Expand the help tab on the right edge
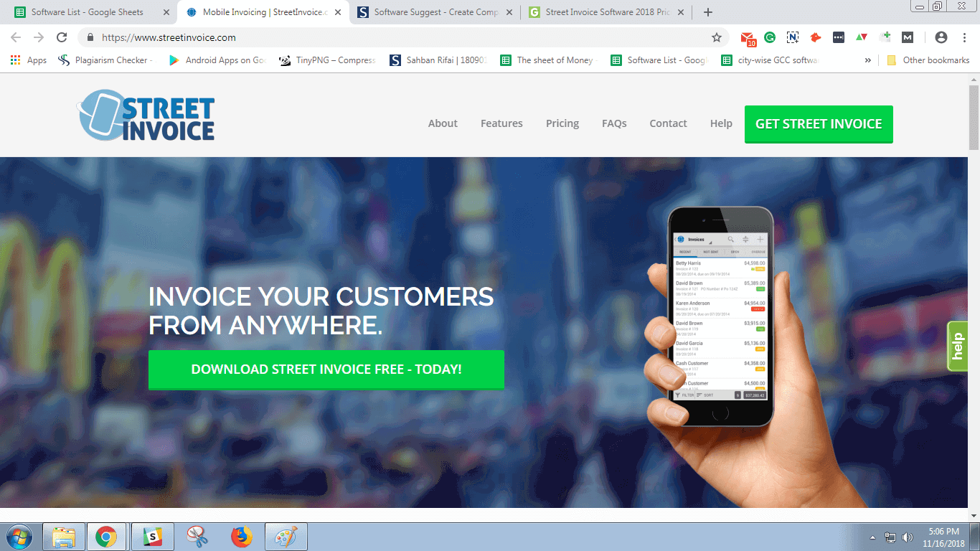The height and width of the screenshot is (551, 980). click(x=958, y=346)
